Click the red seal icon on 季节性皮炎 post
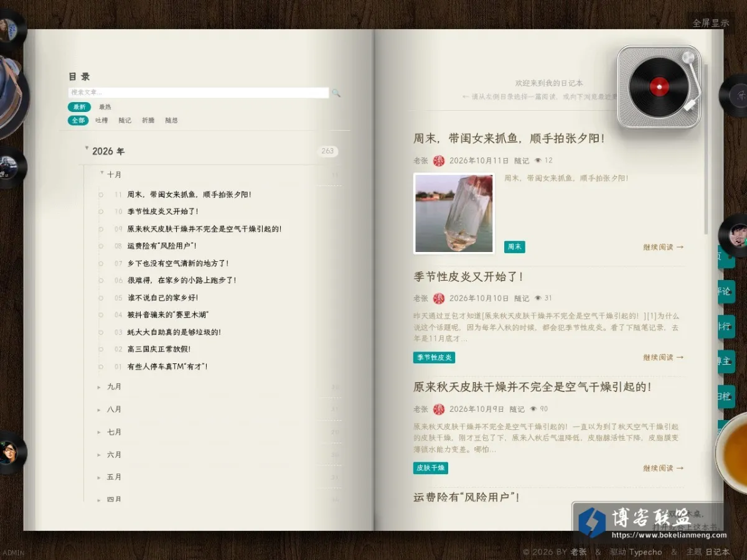The width and height of the screenshot is (747, 560). pyautogui.click(x=439, y=298)
